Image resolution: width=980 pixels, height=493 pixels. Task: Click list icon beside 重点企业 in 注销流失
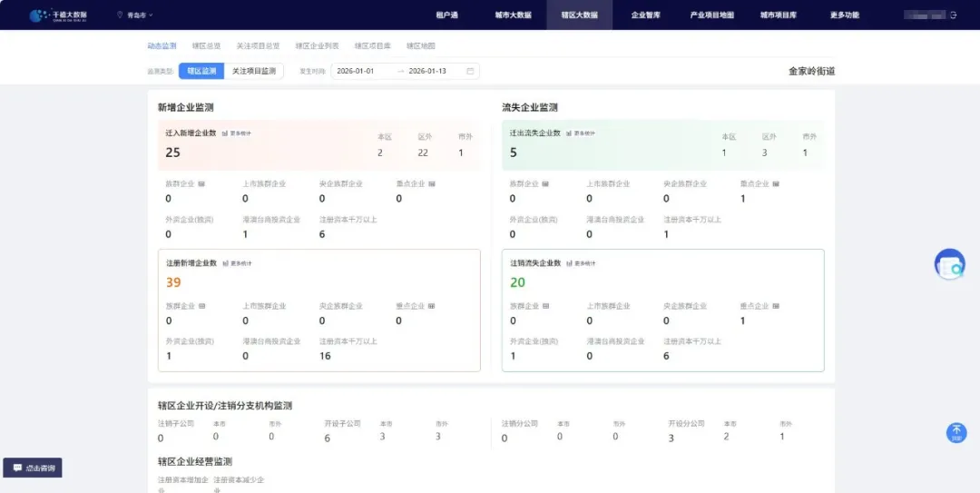[x=776, y=306]
